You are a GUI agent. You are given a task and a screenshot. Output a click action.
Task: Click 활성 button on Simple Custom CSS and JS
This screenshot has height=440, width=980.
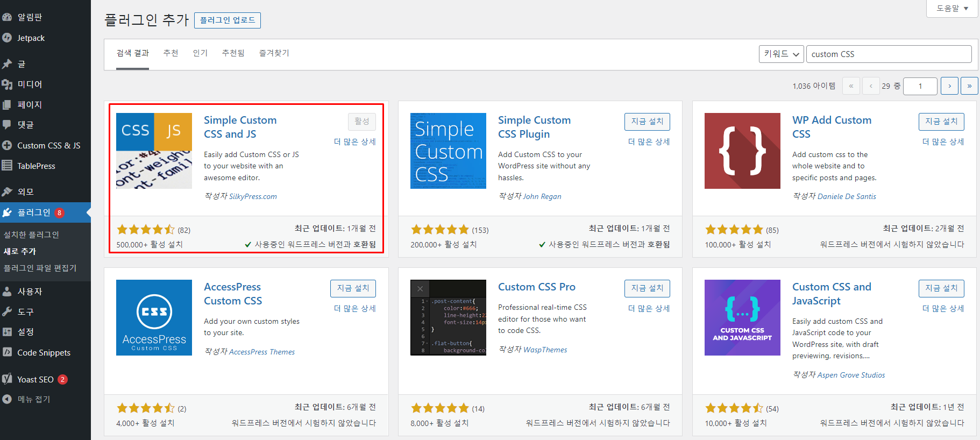click(362, 122)
